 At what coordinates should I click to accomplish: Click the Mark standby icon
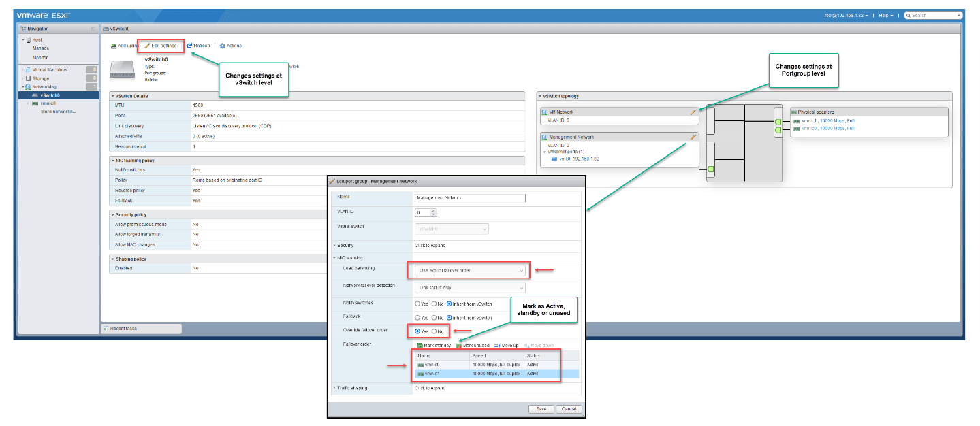[420, 346]
